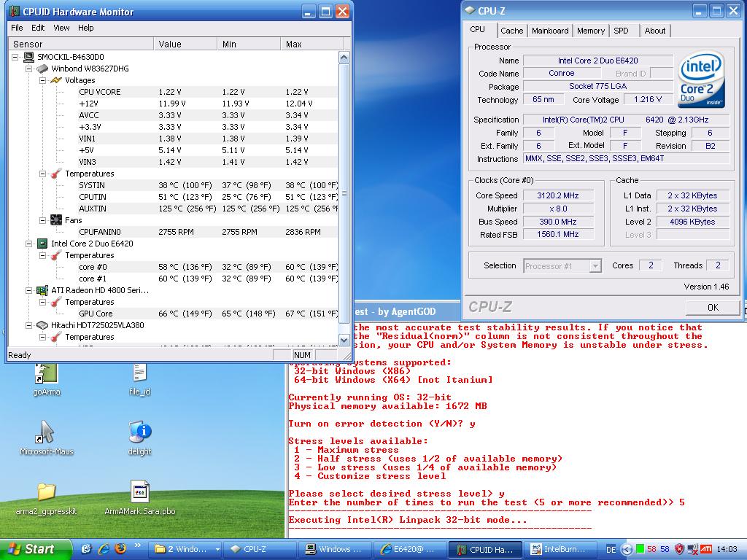Click the OK button in CPU-Z
This screenshot has width=747, height=560.
[713, 308]
